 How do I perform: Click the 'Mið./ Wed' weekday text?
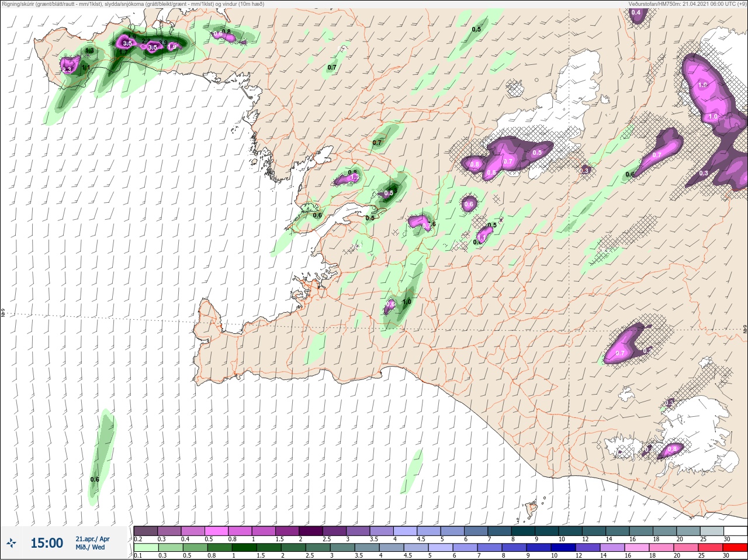point(90,547)
